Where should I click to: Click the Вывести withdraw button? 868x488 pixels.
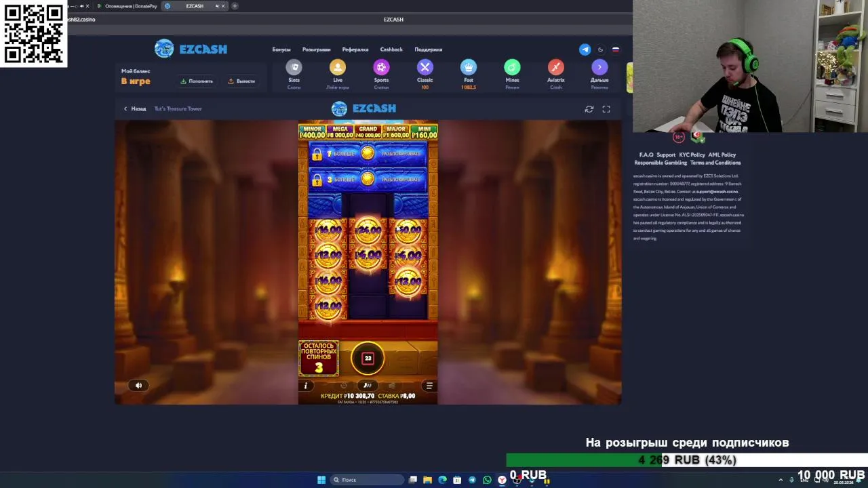[241, 81]
